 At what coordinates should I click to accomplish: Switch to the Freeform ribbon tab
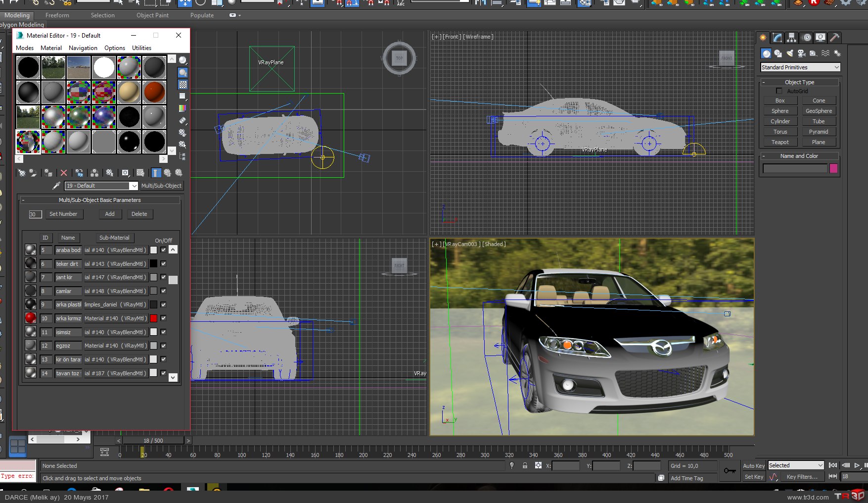click(x=57, y=15)
